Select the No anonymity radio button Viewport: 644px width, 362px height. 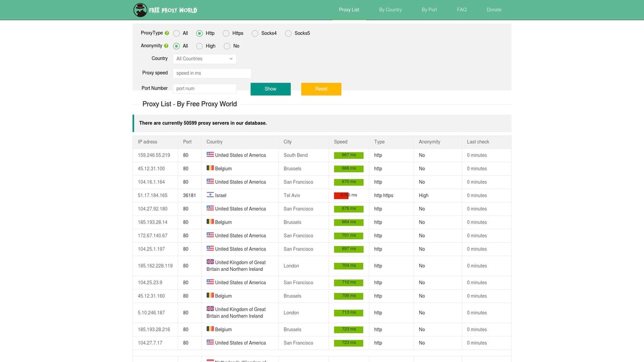[227, 46]
